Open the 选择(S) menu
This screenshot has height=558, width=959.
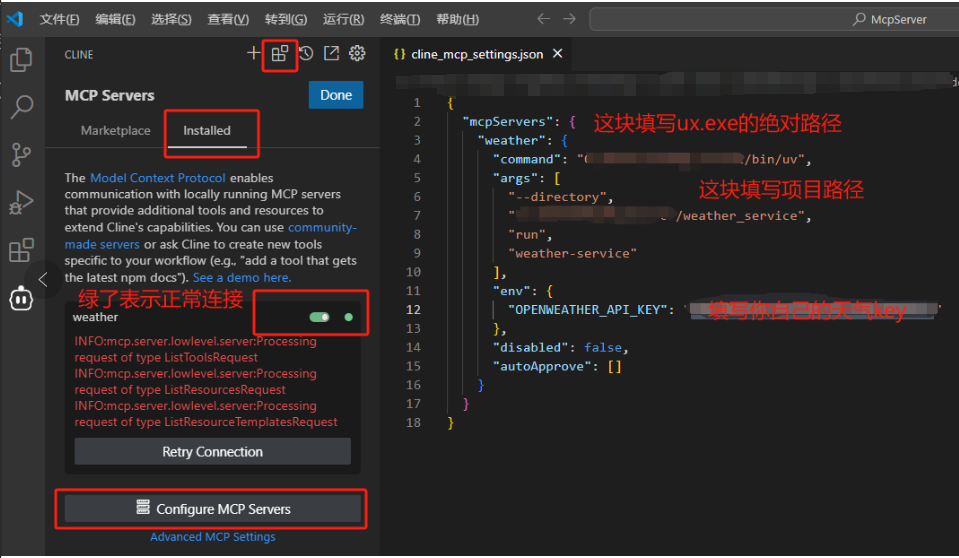(171, 20)
